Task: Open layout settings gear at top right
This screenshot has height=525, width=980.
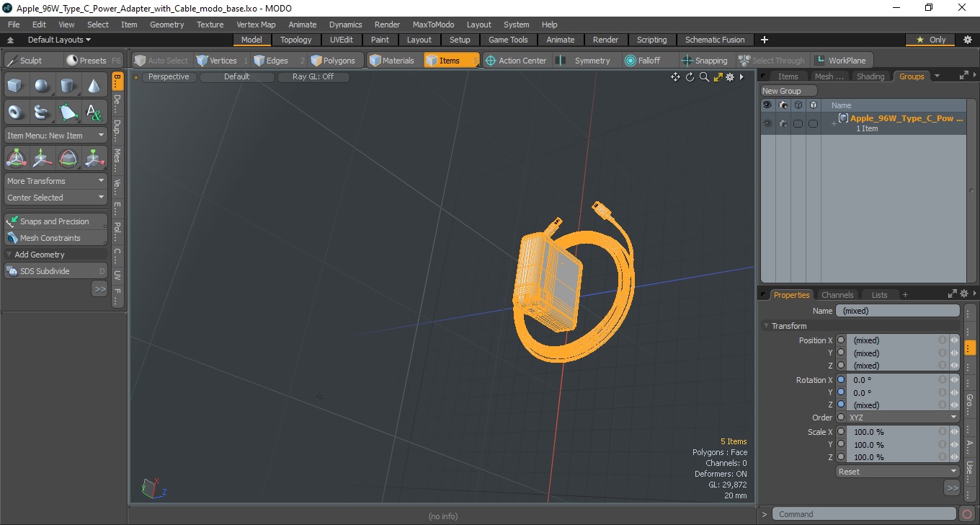Action: pyautogui.click(x=968, y=40)
